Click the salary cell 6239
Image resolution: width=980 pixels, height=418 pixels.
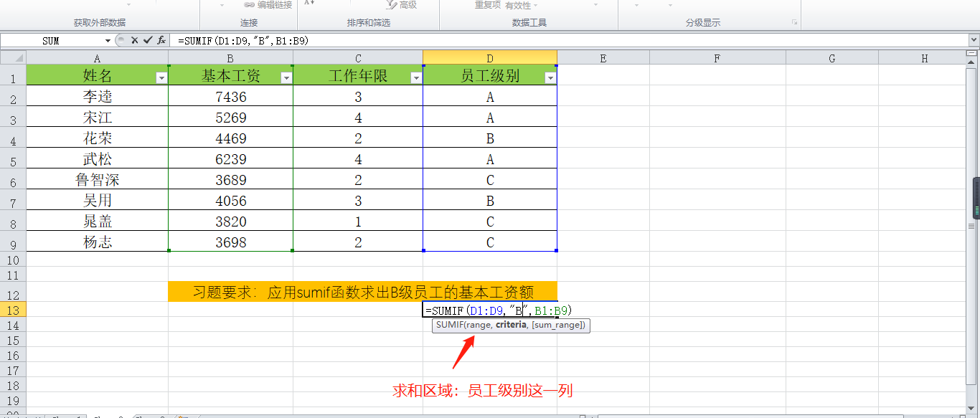(x=230, y=158)
